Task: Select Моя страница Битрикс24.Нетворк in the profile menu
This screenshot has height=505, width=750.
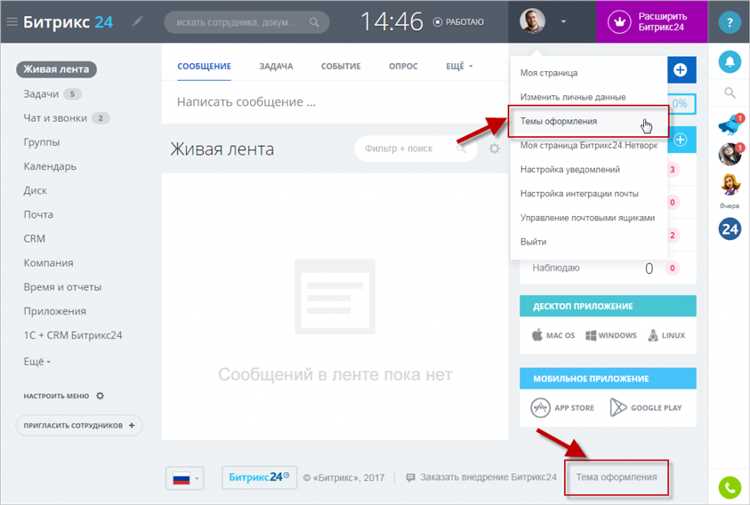Action: [589, 145]
